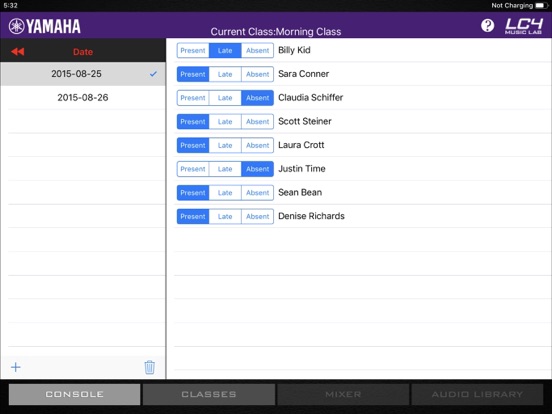Click student name Sean Bean
The width and height of the screenshot is (552, 414).
pyautogui.click(x=300, y=192)
